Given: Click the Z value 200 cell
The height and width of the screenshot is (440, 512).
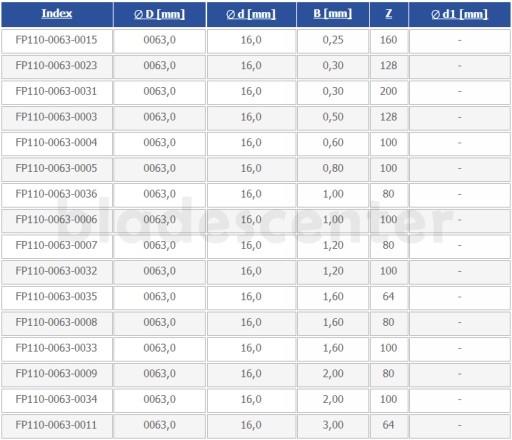Looking at the screenshot, I should pyautogui.click(x=389, y=92).
